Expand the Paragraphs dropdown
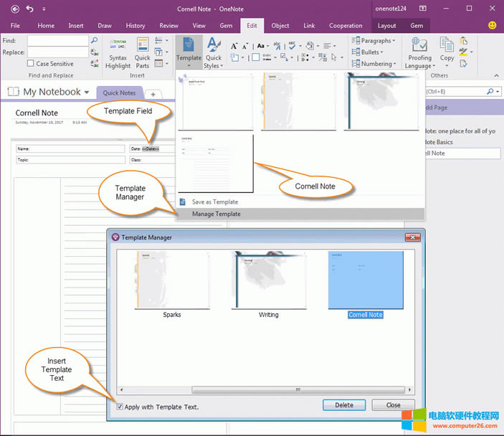Viewport: 504px width, 436px height. 375,41
